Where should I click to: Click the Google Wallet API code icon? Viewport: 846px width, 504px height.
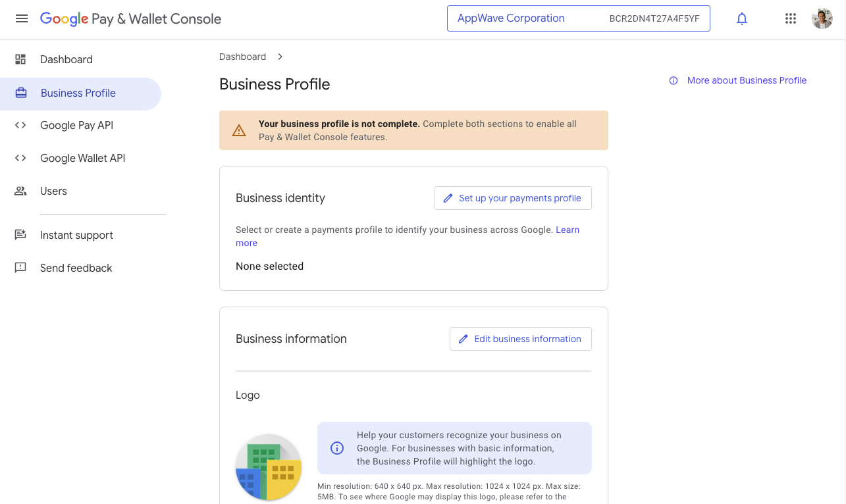point(20,158)
